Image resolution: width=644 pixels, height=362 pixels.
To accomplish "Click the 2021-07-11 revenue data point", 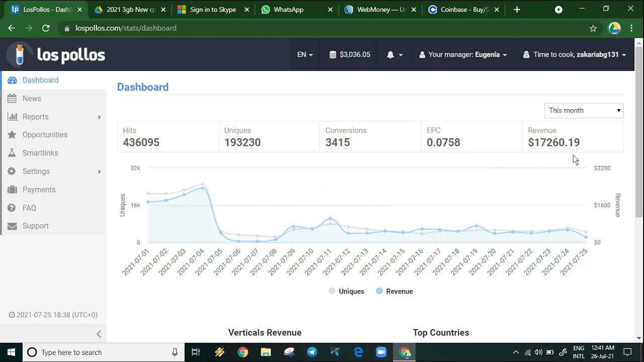I will [x=331, y=219].
